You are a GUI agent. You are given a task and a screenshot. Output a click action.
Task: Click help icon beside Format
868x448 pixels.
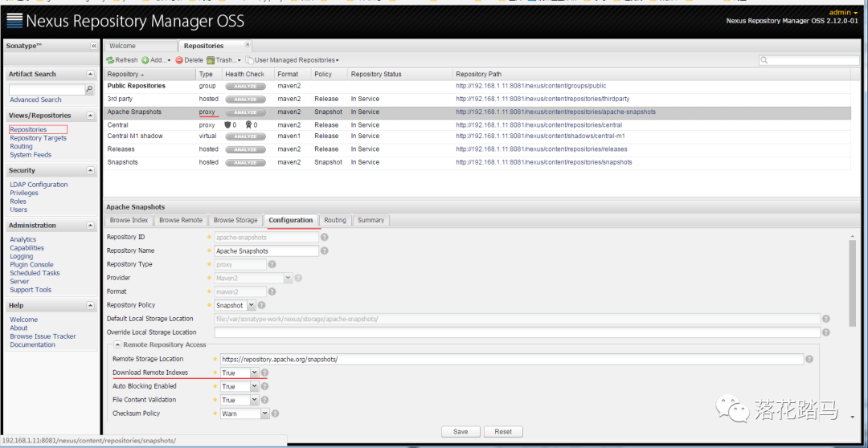pos(272,291)
